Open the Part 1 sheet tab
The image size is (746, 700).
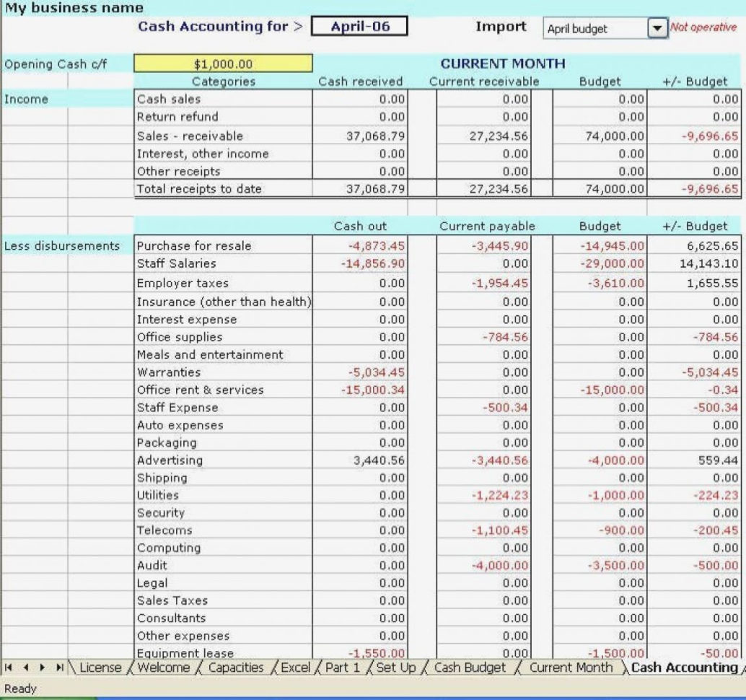pos(346,668)
